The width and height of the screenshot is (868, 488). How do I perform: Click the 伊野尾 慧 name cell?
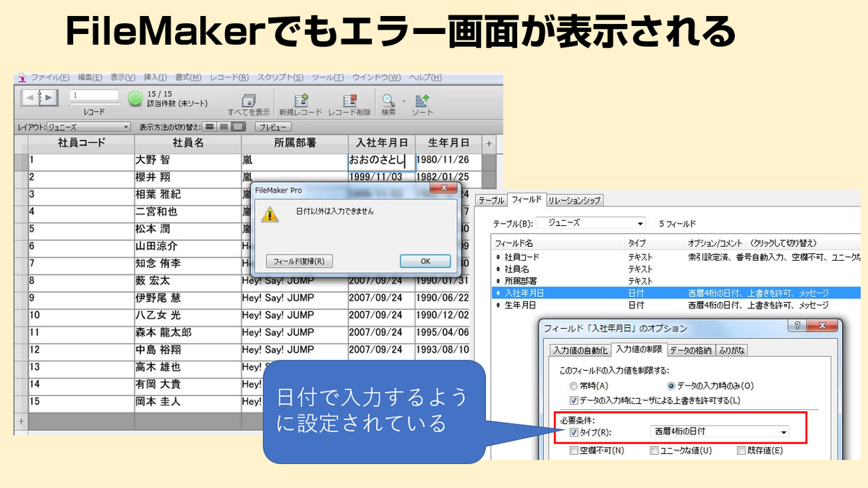[188, 299]
